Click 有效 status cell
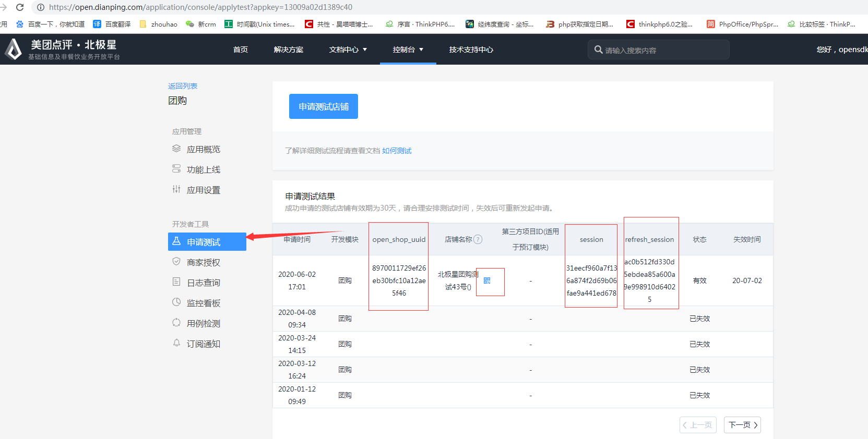 coord(699,281)
